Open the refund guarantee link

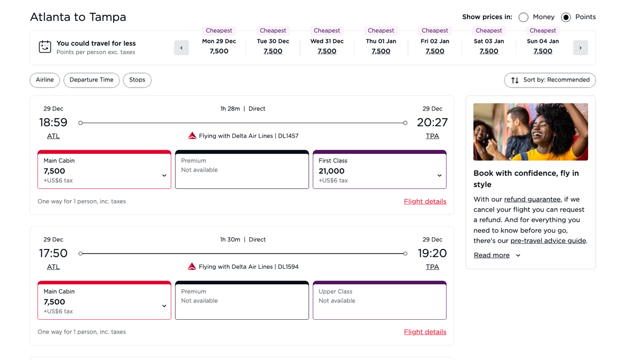tap(532, 199)
